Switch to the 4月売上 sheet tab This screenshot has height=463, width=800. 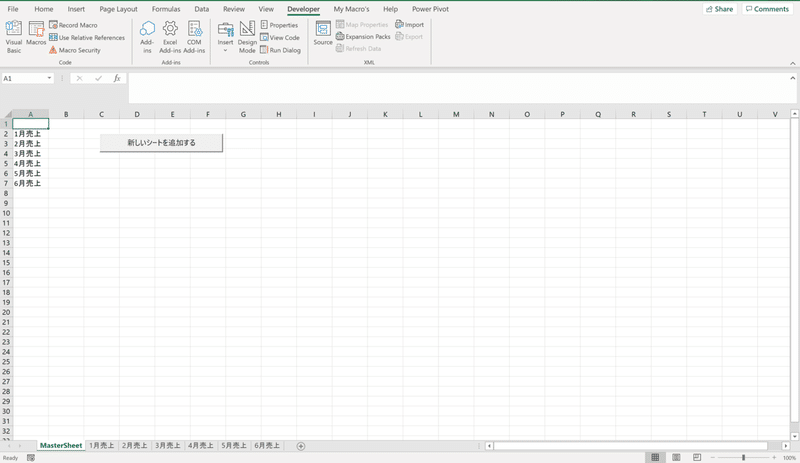(x=201, y=446)
